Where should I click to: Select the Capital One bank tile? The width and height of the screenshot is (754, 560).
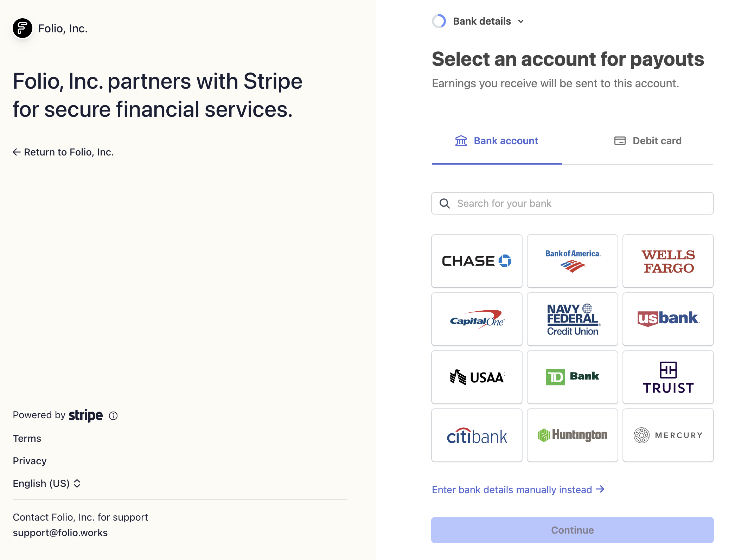pos(477,319)
